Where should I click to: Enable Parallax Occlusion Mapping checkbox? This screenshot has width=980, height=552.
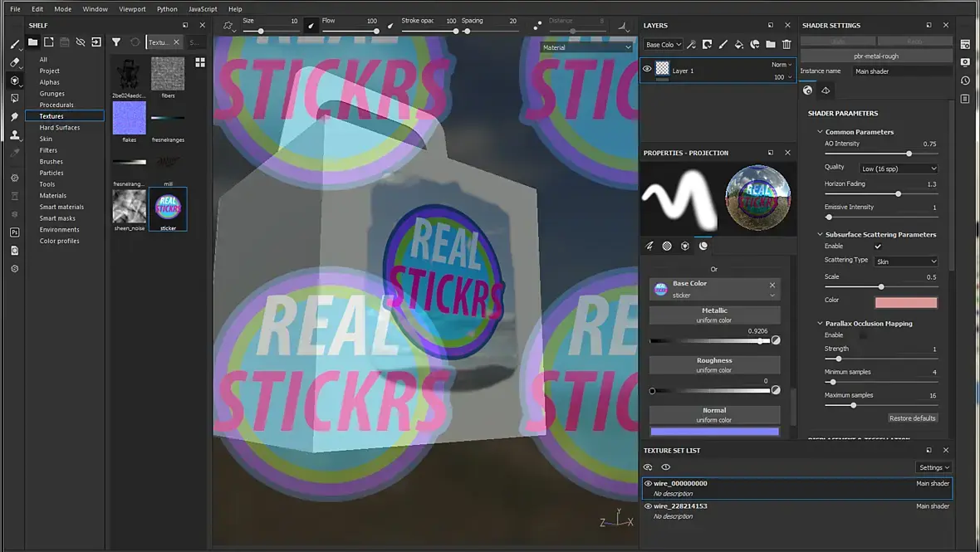tap(863, 335)
